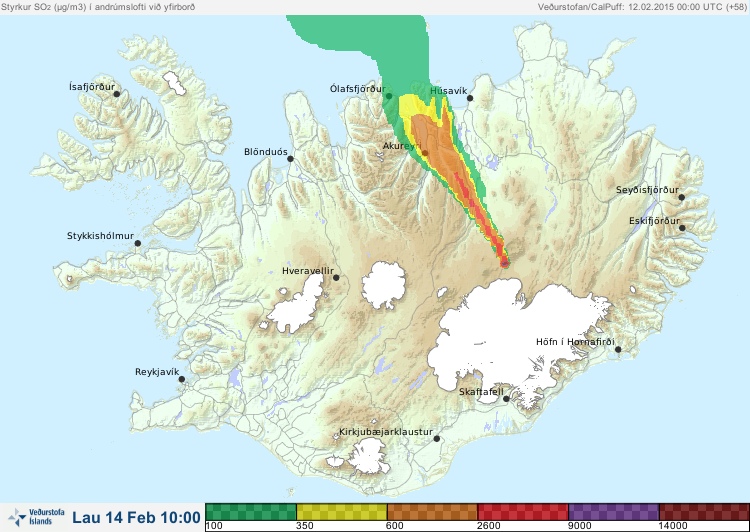Select the dark red 14000 legend swatch
750x532 pixels.
point(704,511)
